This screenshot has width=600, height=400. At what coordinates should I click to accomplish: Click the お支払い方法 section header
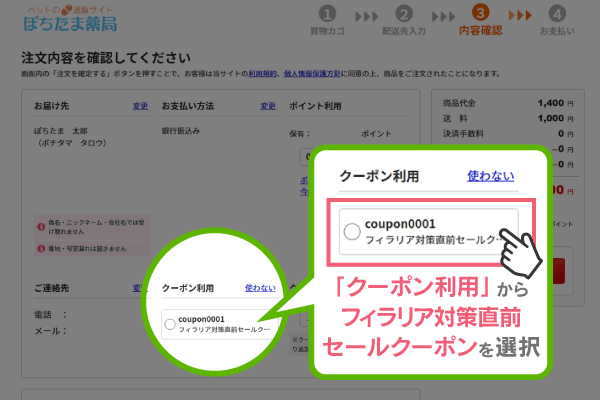tap(188, 106)
